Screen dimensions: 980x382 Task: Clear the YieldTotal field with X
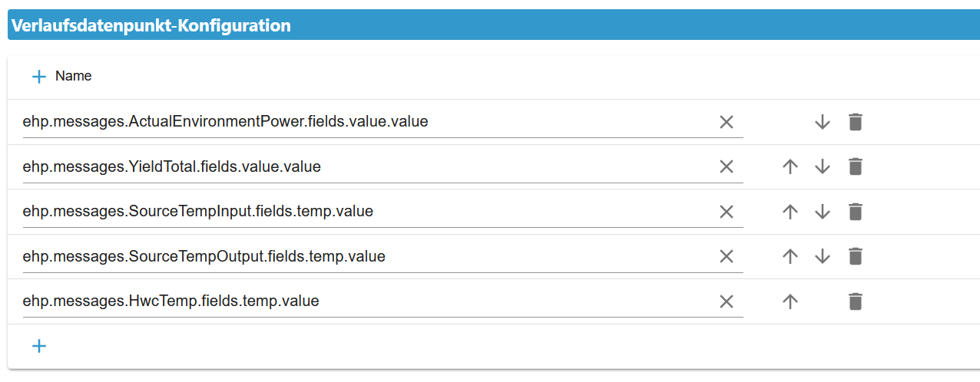click(727, 166)
